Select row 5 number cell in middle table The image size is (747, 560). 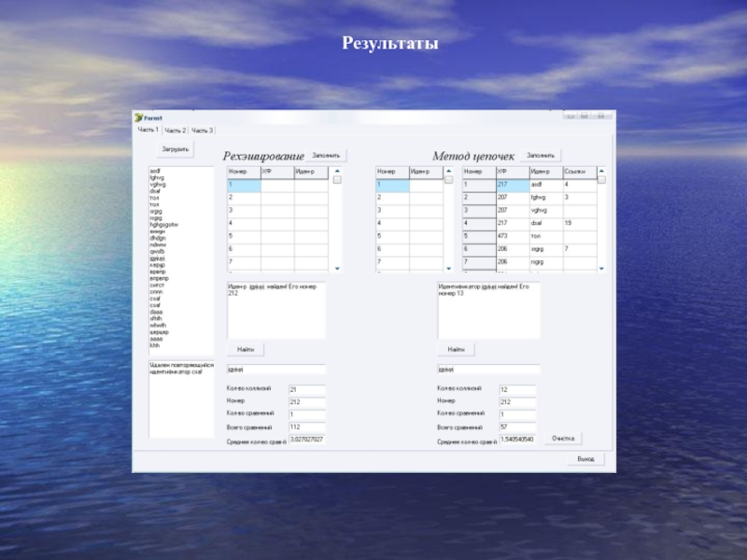tap(392, 237)
